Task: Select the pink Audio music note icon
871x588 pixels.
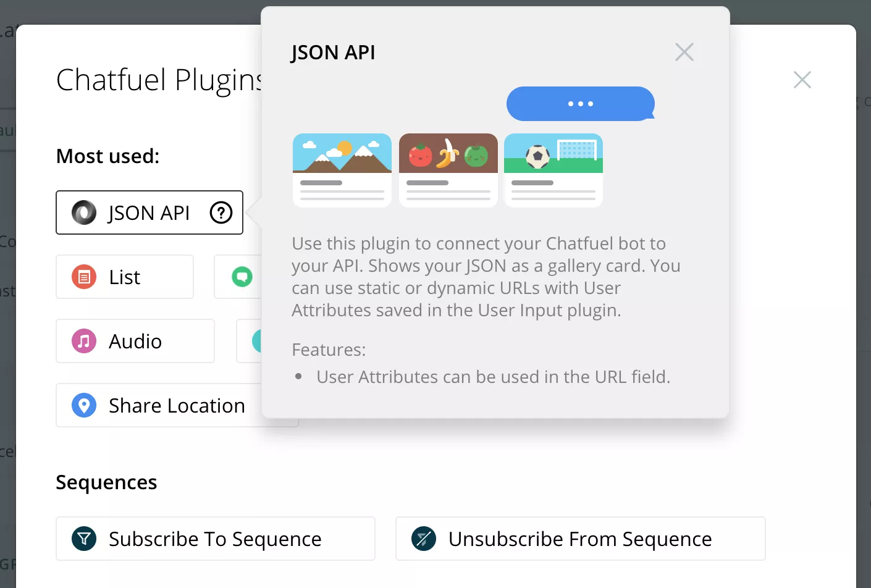Action: [x=83, y=341]
